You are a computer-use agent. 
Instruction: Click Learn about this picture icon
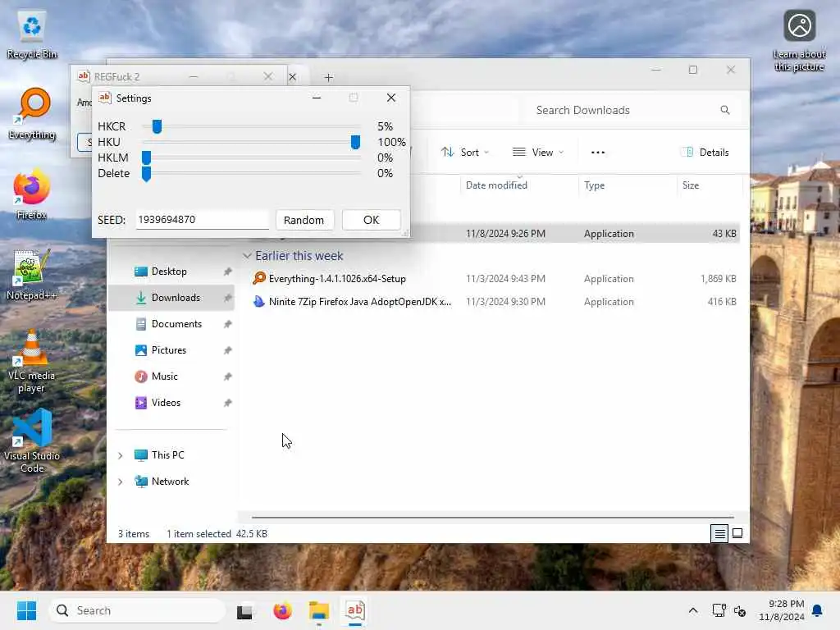pyautogui.click(x=799, y=40)
